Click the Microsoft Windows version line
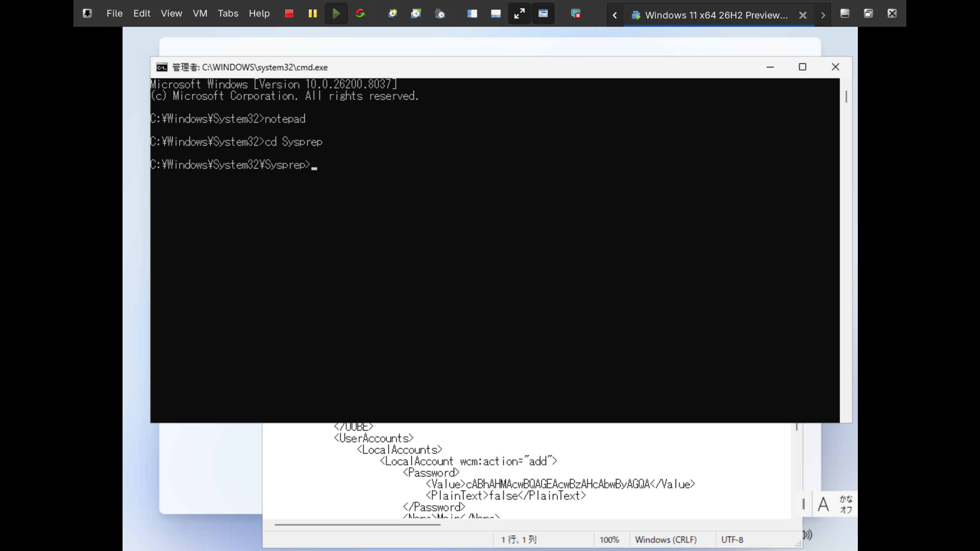 point(274,84)
